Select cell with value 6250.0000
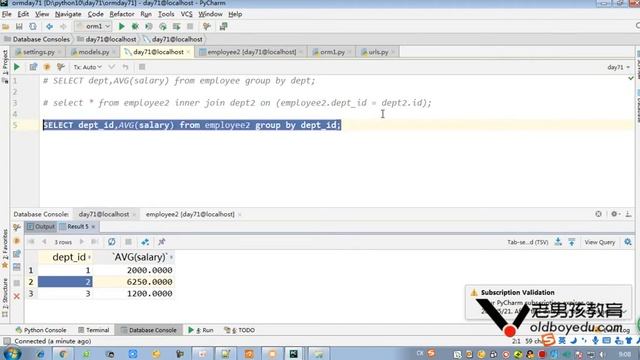 [x=134, y=282]
